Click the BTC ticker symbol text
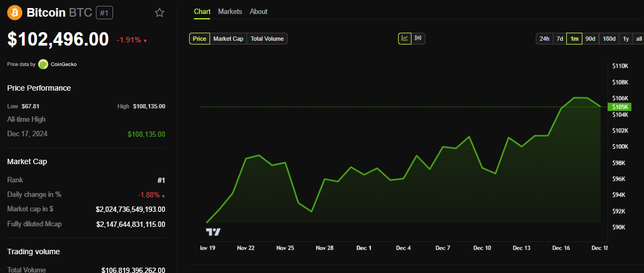 [81, 12]
